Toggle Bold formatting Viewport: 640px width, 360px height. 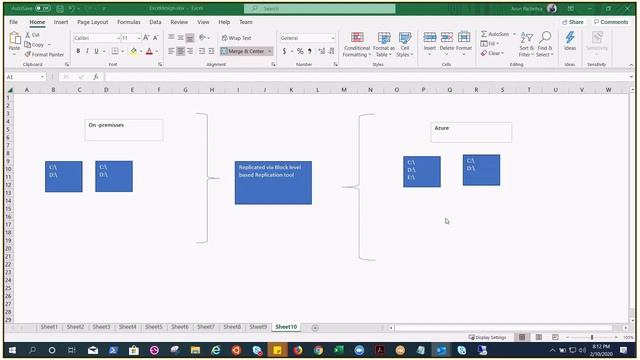point(78,51)
